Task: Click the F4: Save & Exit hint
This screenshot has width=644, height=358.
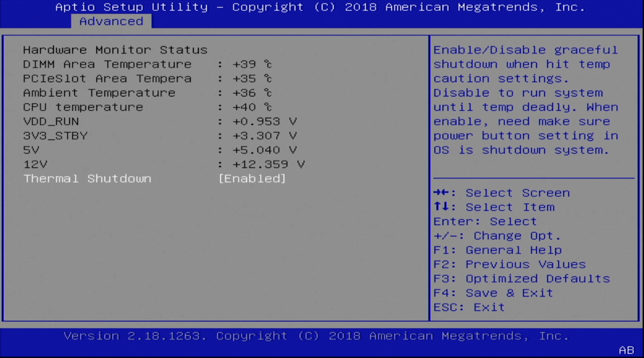Action: pyautogui.click(x=493, y=293)
